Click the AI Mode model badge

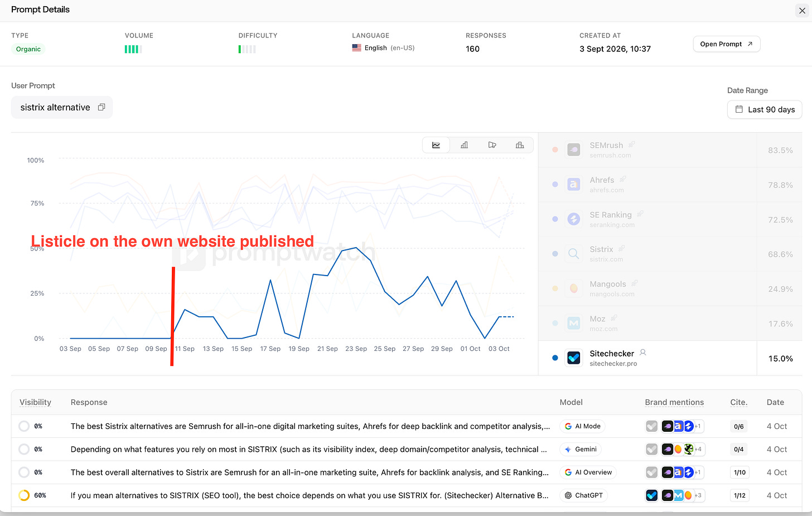582,426
